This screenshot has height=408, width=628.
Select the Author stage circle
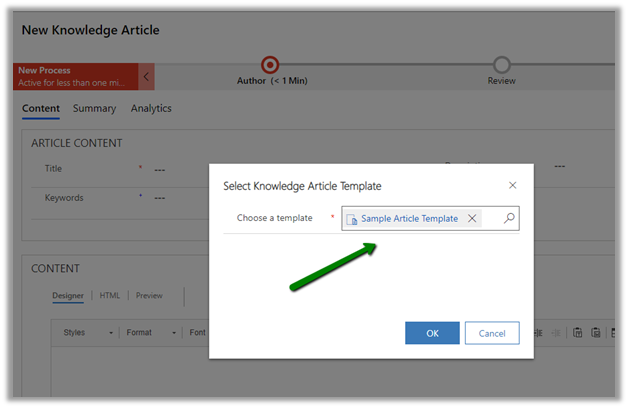[x=269, y=65]
